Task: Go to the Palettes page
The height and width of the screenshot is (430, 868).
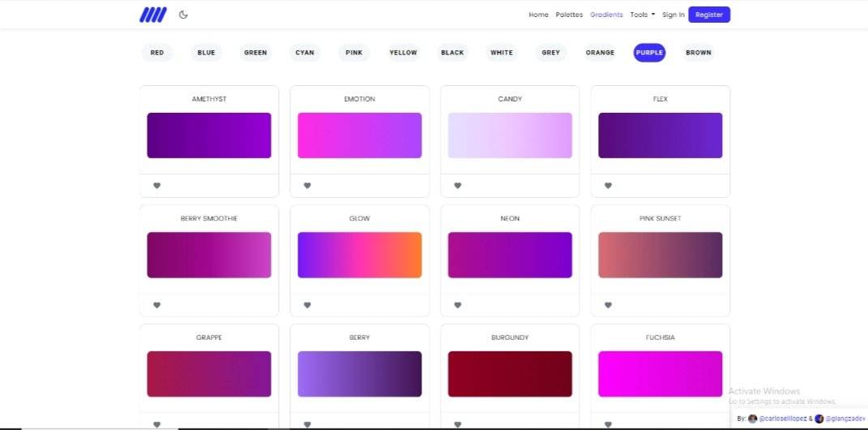Action: coord(569,15)
